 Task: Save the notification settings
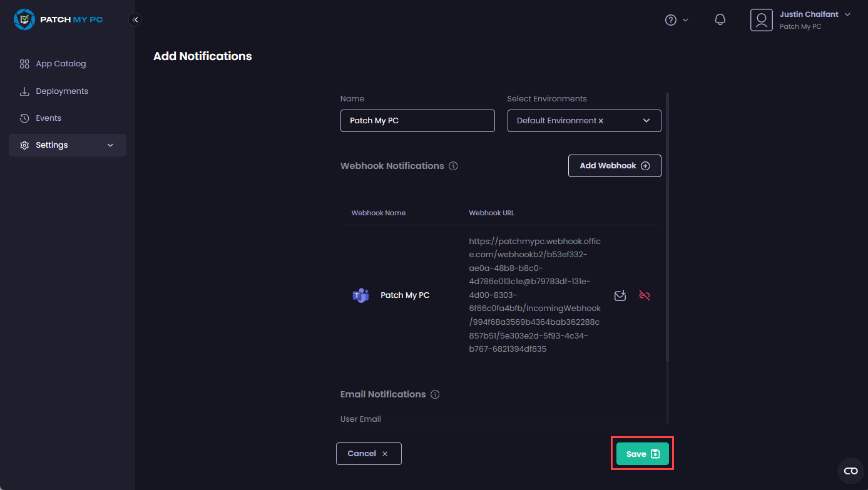(x=642, y=454)
